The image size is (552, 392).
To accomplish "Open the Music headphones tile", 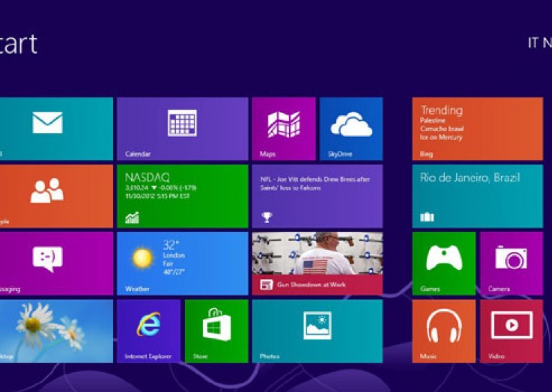I will tap(444, 331).
